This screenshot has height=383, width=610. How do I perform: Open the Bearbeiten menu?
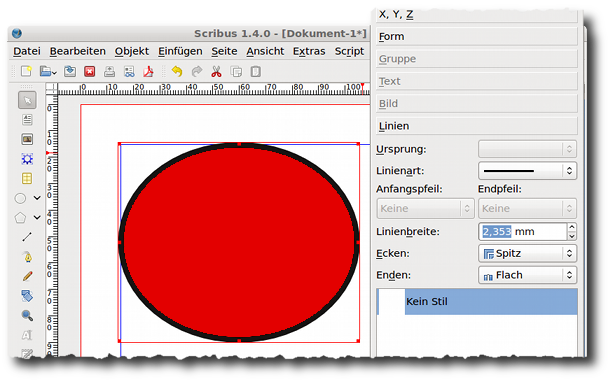tap(78, 51)
